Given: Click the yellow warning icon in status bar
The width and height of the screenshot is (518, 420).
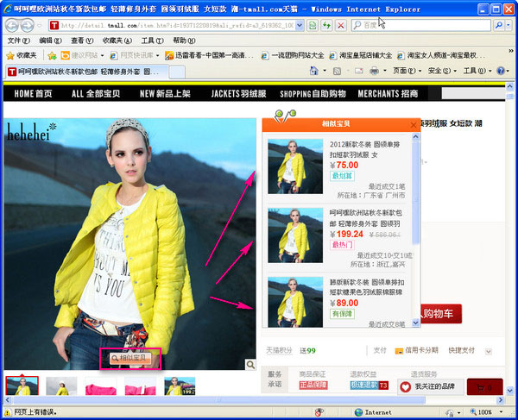Looking at the screenshot, I should pyautogui.click(x=7, y=412).
